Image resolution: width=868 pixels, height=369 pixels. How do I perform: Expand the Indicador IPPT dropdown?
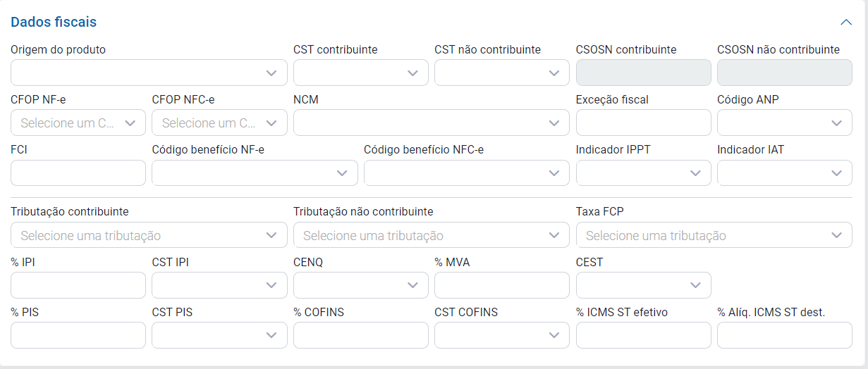[643, 173]
